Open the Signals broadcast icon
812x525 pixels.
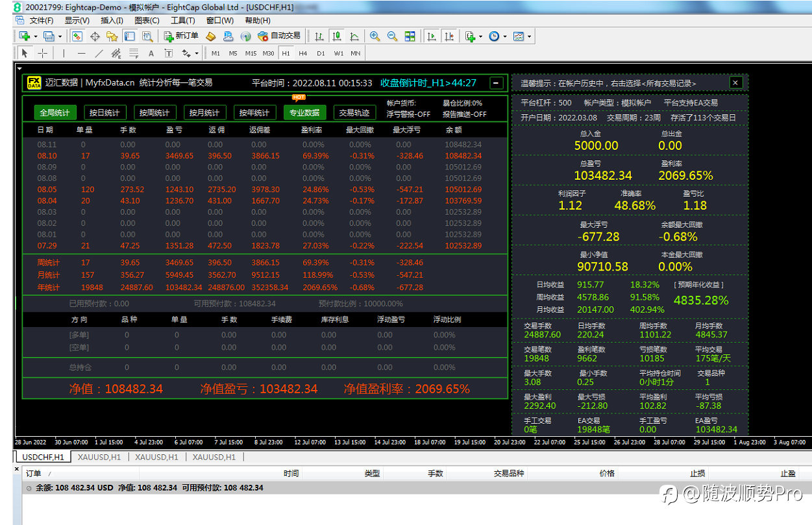click(x=245, y=36)
